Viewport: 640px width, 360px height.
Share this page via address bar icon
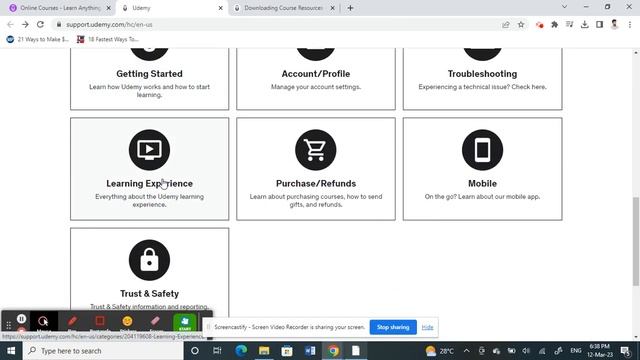tap(506, 24)
